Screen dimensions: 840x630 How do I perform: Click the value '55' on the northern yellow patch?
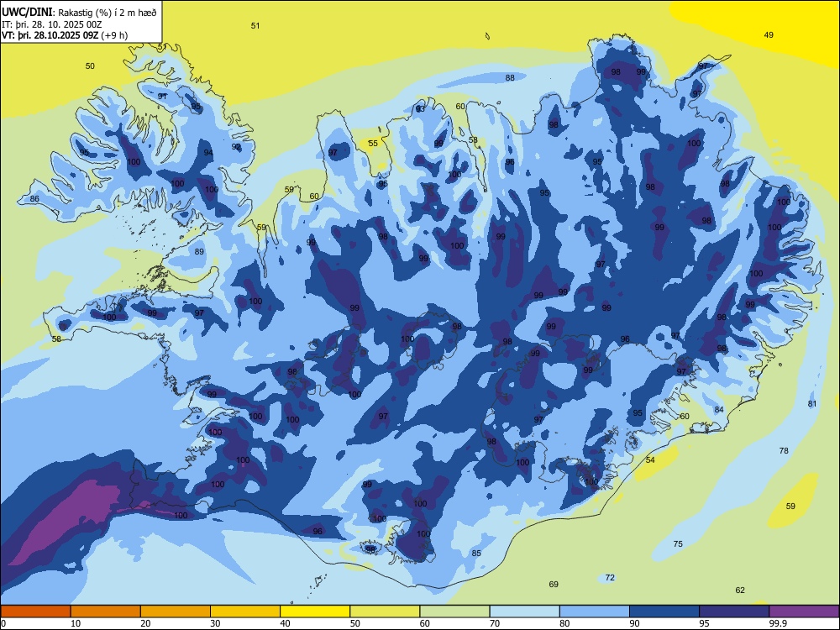tap(373, 143)
